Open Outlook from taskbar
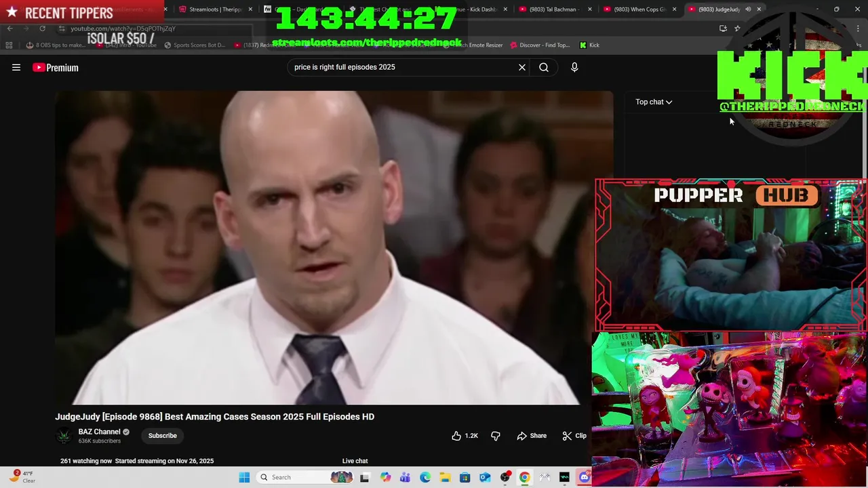 tap(485, 477)
